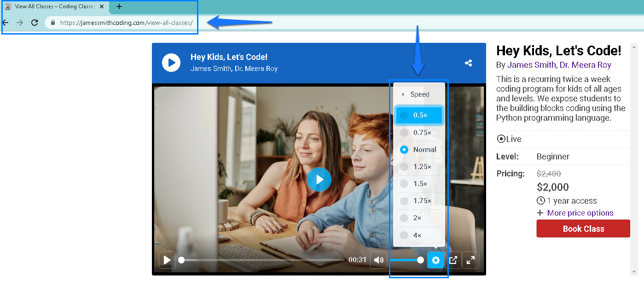The image size is (644, 281).
Task: Mute the video with speaker icon
Action: point(379,260)
